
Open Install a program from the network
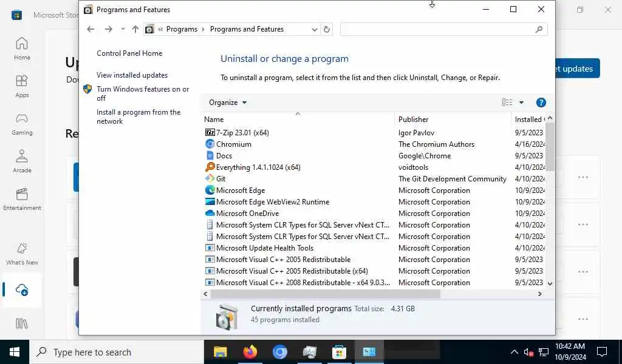point(138,116)
